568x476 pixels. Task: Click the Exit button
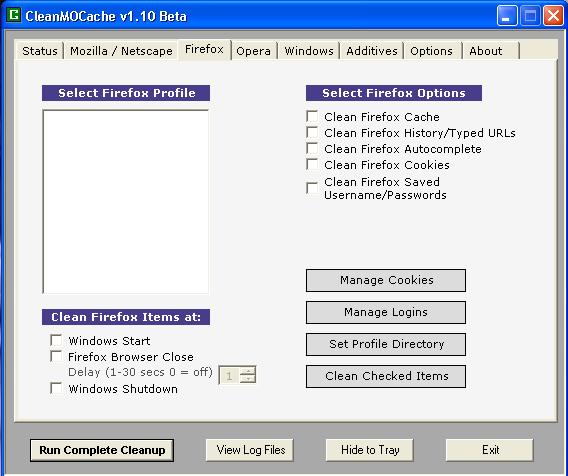coord(490,450)
